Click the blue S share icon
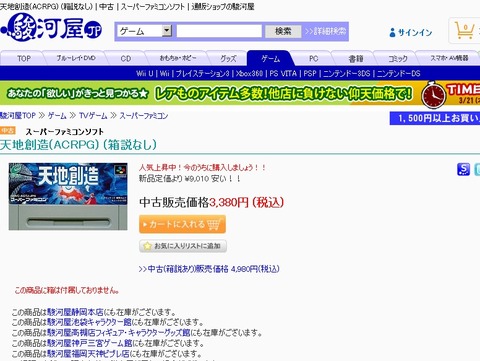The width and height of the screenshot is (480, 361). click(463, 169)
